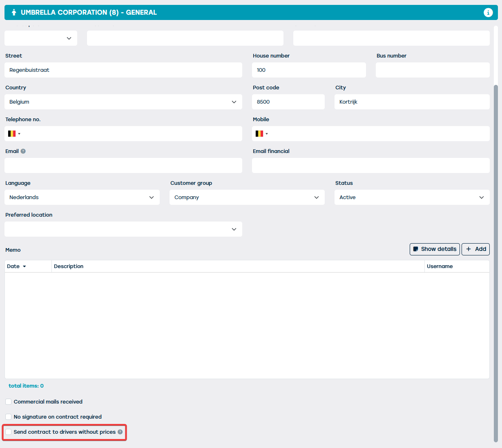
Task: Click the Email financial input field
Action: coord(371,166)
